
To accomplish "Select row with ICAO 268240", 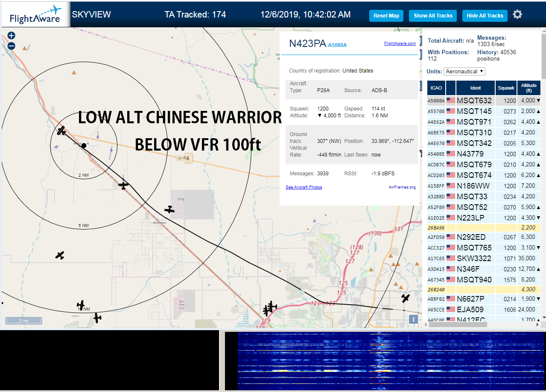I will click(x=484, y=290).
